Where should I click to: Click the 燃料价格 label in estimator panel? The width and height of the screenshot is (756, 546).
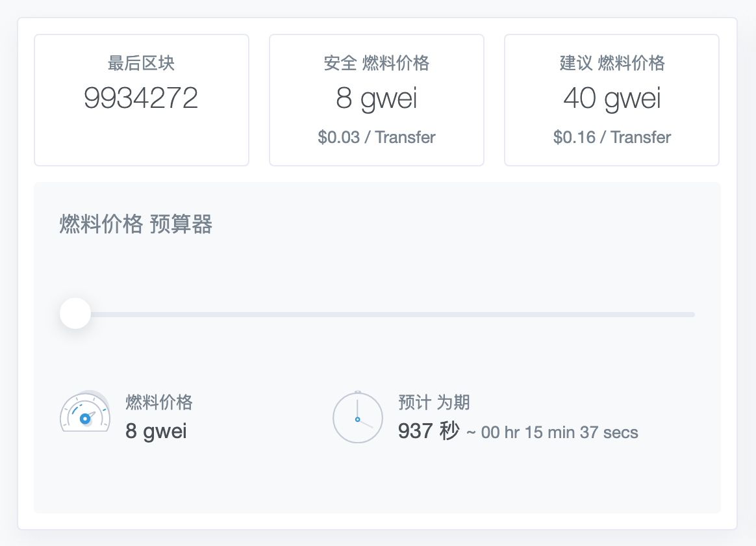(158, 402)
